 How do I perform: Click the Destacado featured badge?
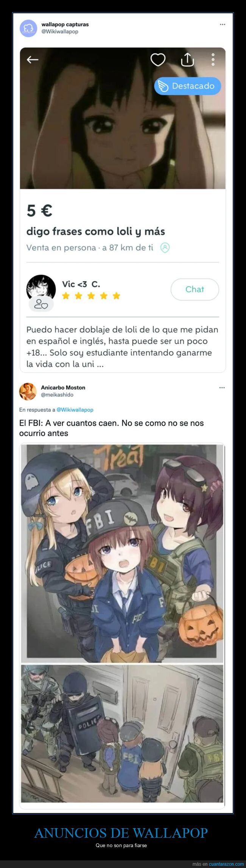[187, 86]
